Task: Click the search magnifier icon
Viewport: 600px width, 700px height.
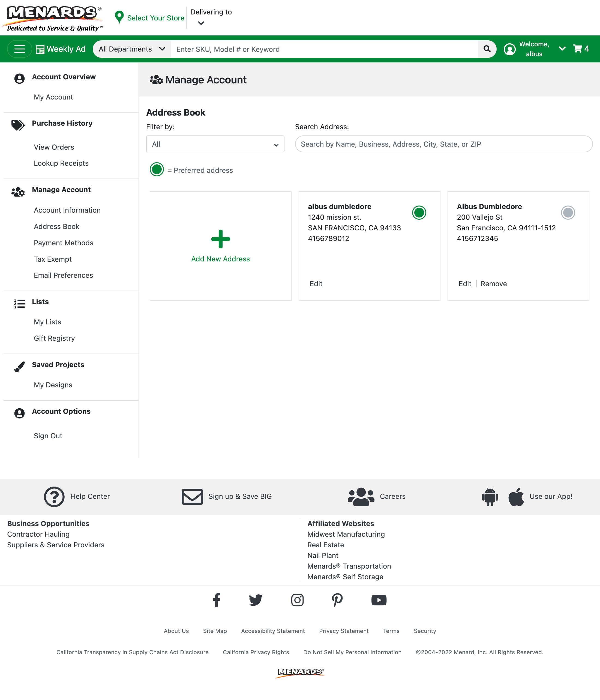Action: point(487,49)
